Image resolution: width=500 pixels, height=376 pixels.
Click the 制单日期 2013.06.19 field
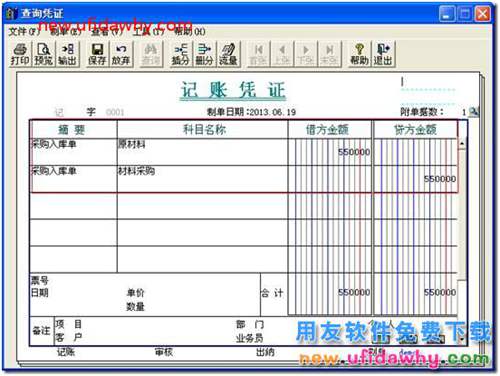[251, 112]
